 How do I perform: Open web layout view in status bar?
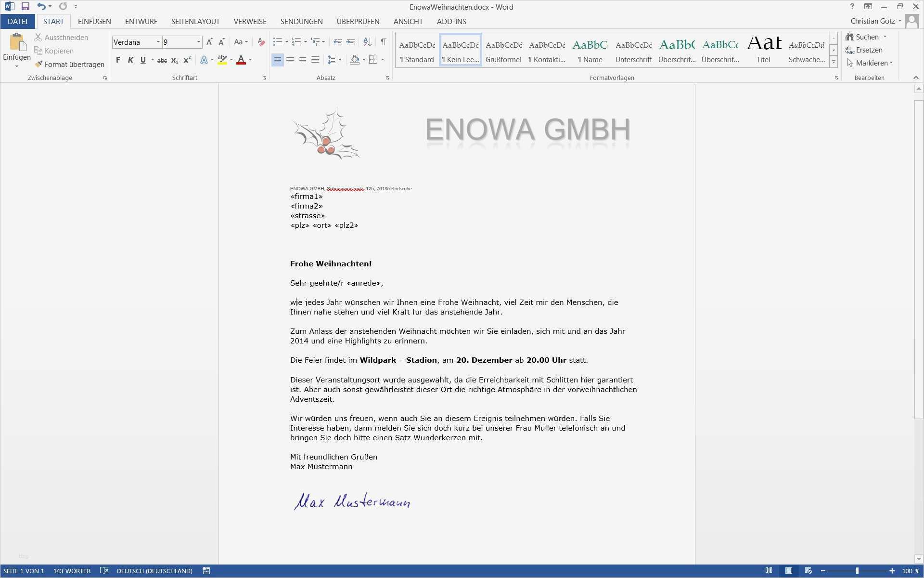pyautogui.click(x=808, y=571)
